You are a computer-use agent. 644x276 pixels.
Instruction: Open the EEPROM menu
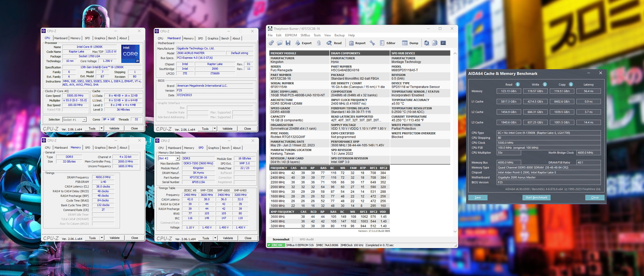[291, 35]
